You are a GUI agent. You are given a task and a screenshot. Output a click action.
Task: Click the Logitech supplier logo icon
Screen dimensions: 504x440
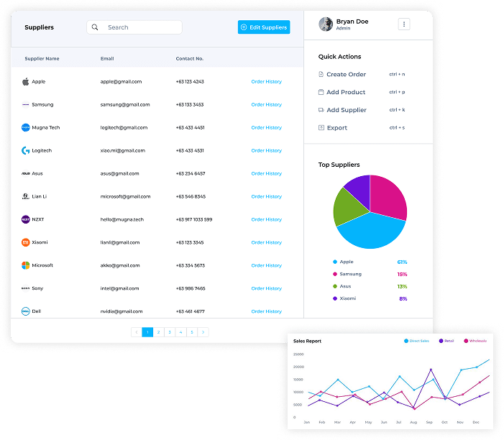[25, 151]
